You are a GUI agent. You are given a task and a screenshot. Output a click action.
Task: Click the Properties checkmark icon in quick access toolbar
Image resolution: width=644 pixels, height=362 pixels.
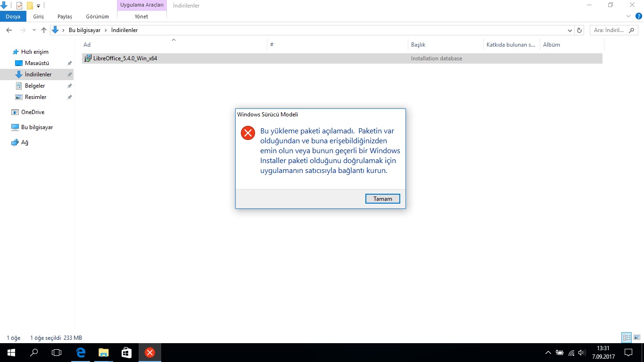19,6
